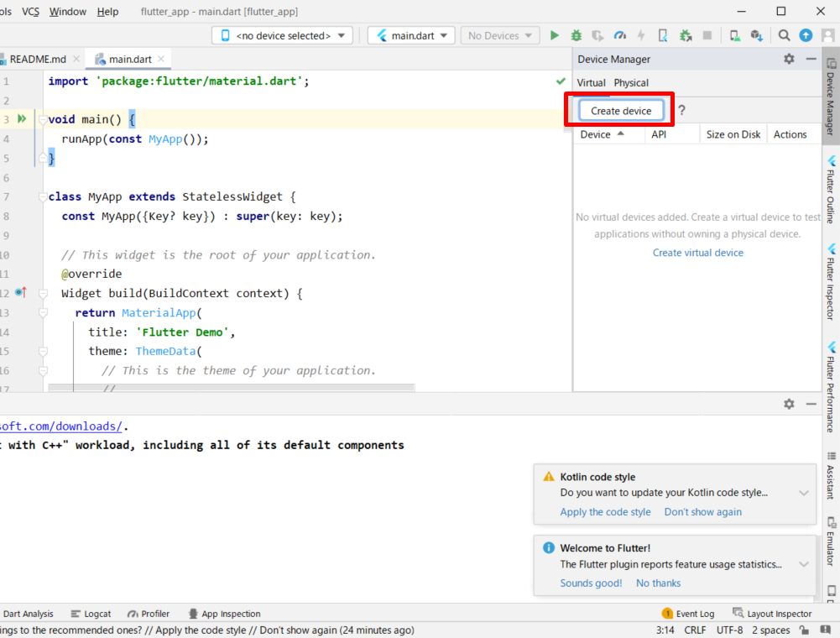
Task: Open the profiler with the speedometer icon
Action: pos(620,35)
